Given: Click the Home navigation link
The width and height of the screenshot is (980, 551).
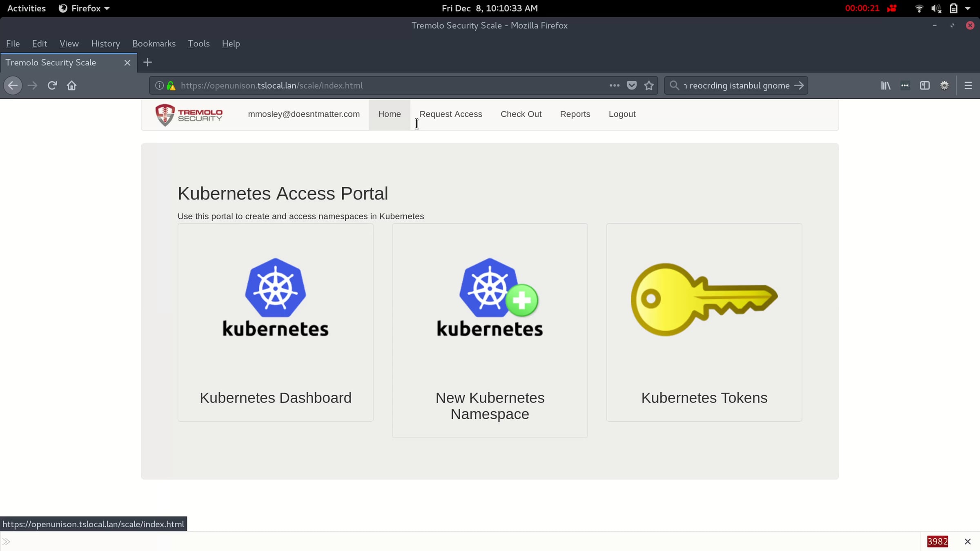Looking at the screenshot, I should (x=390, y=114).
